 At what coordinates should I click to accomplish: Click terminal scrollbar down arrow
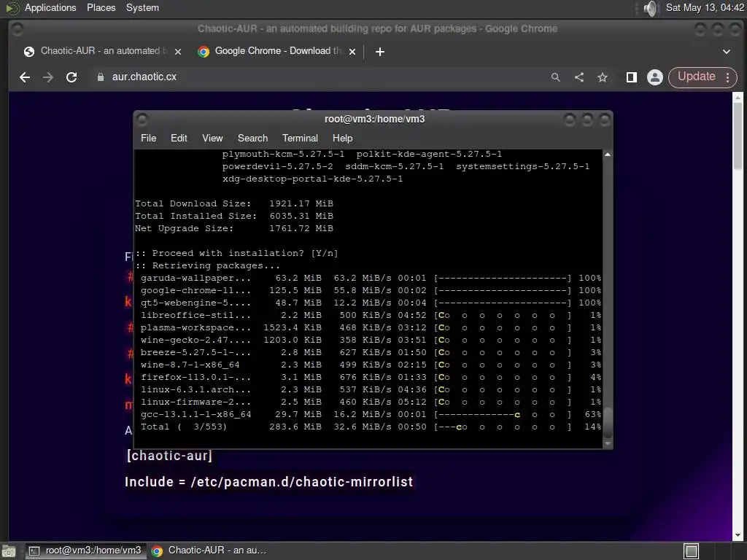coord(608,443)
